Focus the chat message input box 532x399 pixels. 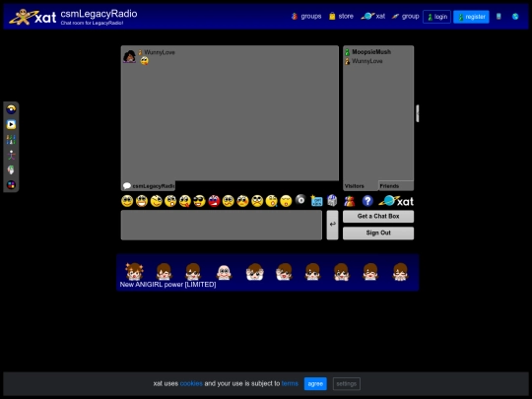[222, 225]
